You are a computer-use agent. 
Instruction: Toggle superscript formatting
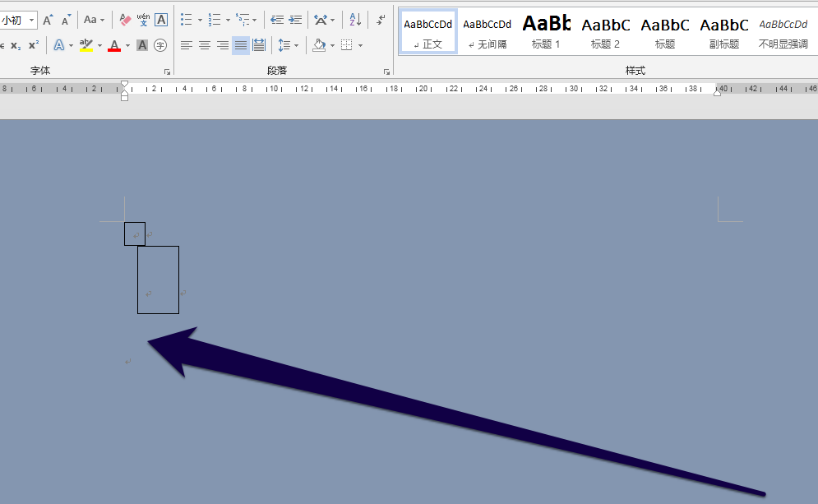click(34, 45)
